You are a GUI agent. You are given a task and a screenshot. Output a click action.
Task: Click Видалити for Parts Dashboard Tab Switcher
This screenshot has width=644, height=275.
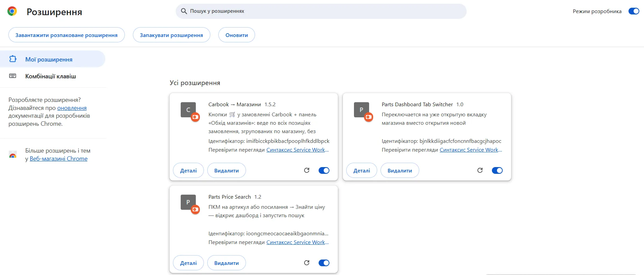pos(400,170)
